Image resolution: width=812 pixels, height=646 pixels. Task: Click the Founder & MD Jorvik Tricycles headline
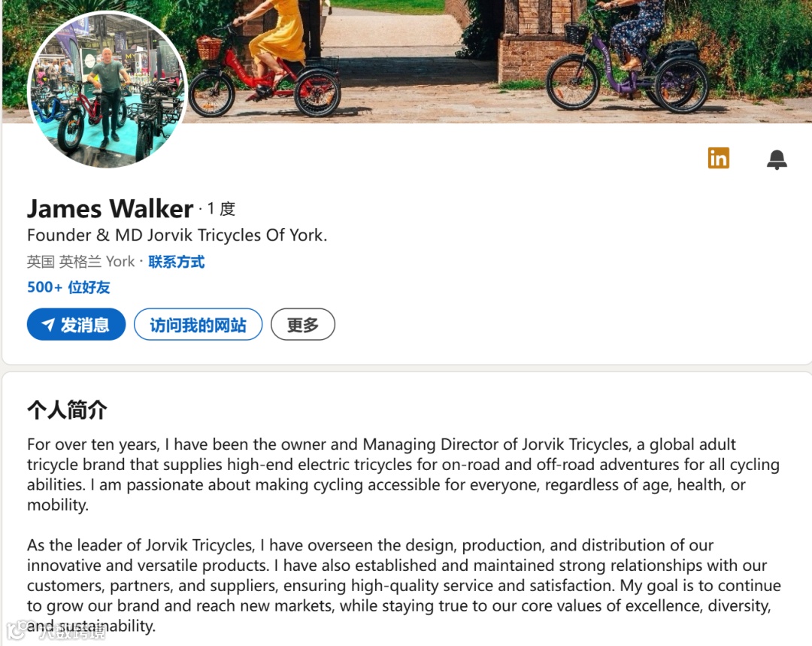coord(177,235)
